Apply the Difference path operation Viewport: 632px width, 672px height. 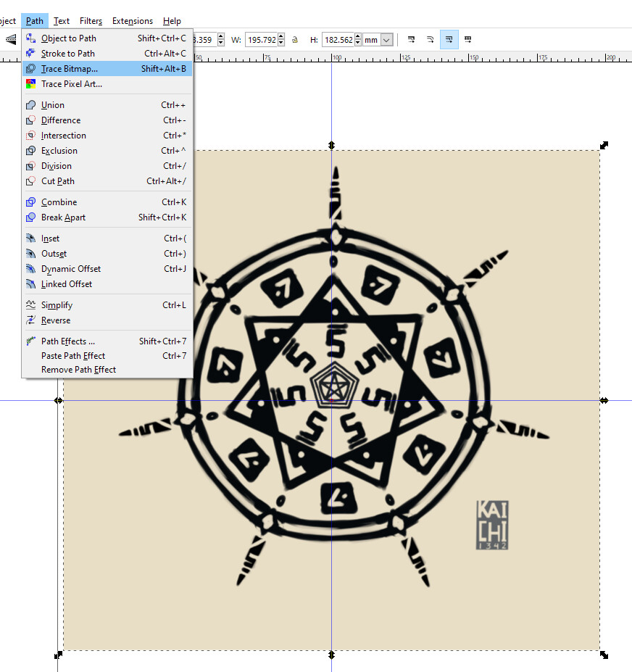point(107,120)
